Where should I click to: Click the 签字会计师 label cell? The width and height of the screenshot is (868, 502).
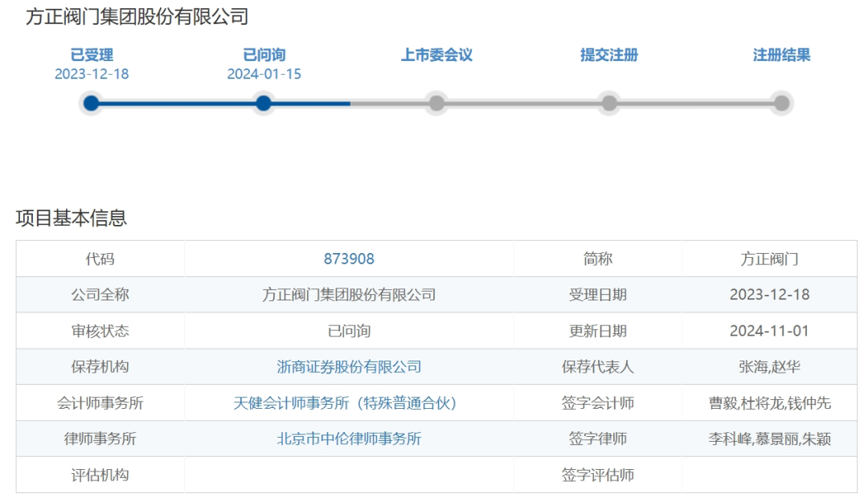pyautogui.click(x=598, y=403)
